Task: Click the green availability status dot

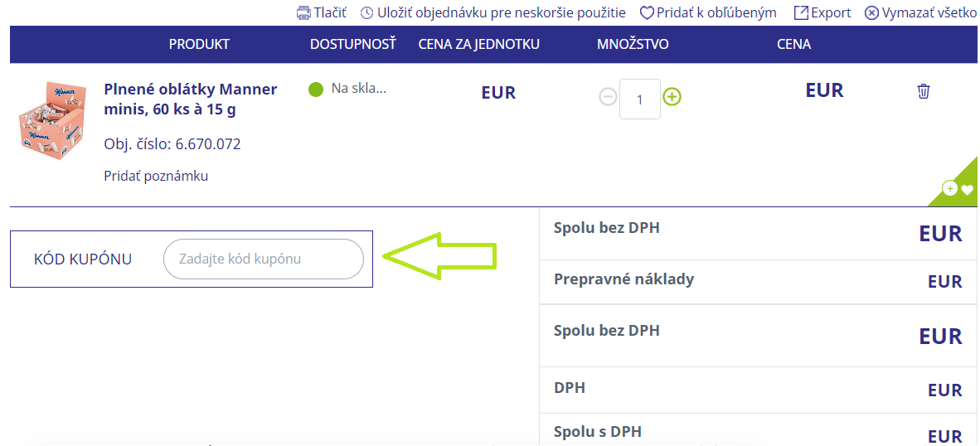Action: [316, 90]
